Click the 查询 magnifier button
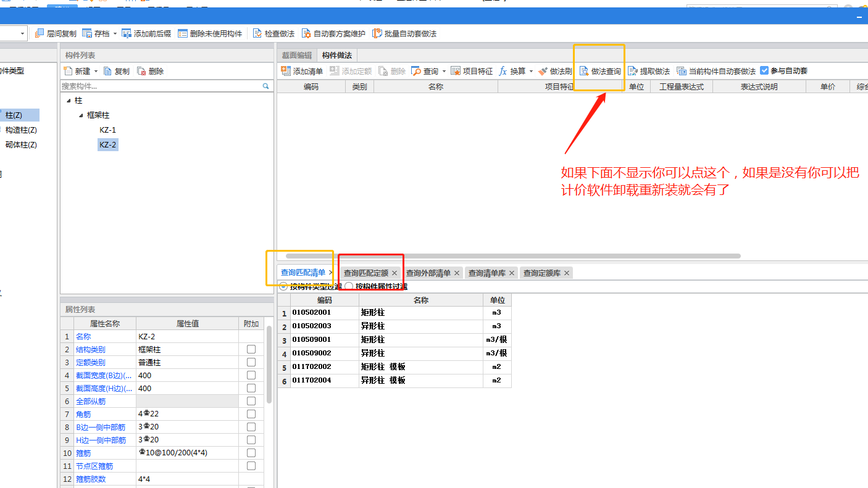Screen dimensions: 868x488 [x=425, y=71]
